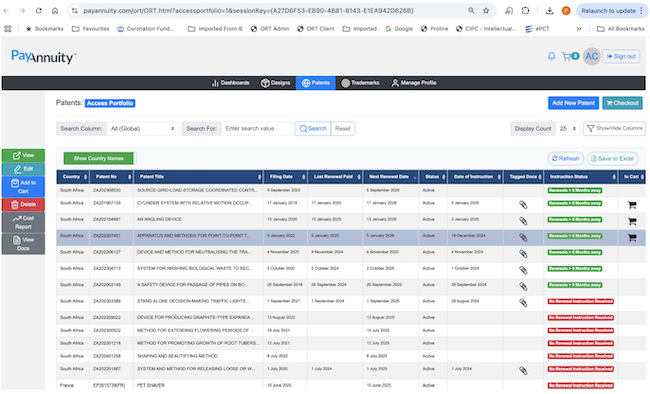The image size is (650, 394).
Task: Click the Add New Patent button
Action: [573, 103]
